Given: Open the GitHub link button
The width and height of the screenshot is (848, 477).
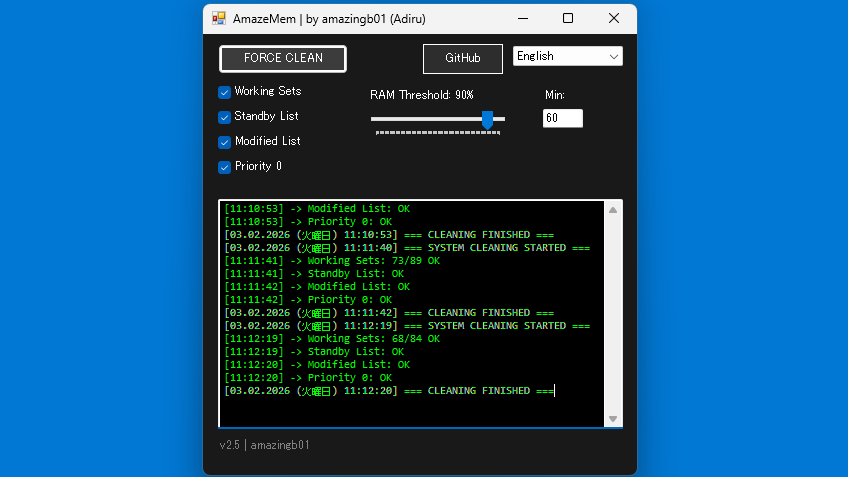Looking at the screenshot, I should tap(462, 58).
